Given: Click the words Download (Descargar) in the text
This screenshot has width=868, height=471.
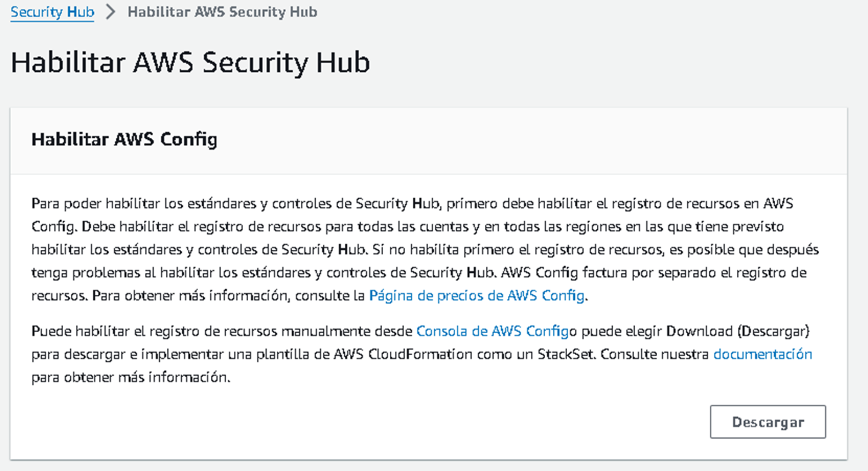Looking at the screenshot, I should coord(738,331).
